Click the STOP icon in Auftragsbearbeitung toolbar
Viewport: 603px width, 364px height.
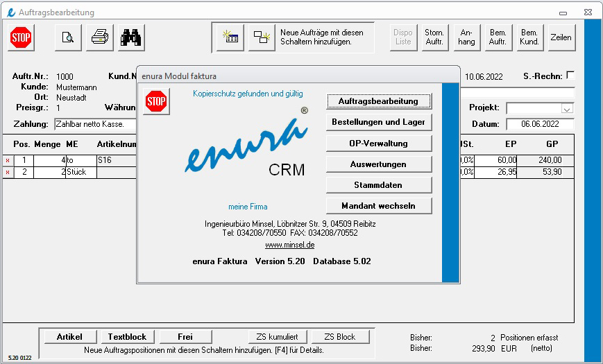tap(21, 37)
